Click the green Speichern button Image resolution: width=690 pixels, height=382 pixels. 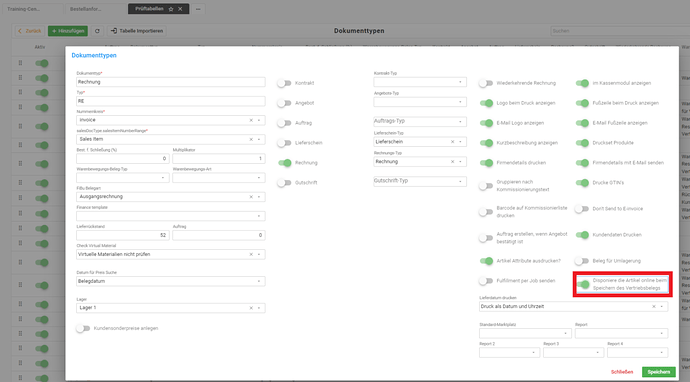pyautogui.click(x=658, y=372)
